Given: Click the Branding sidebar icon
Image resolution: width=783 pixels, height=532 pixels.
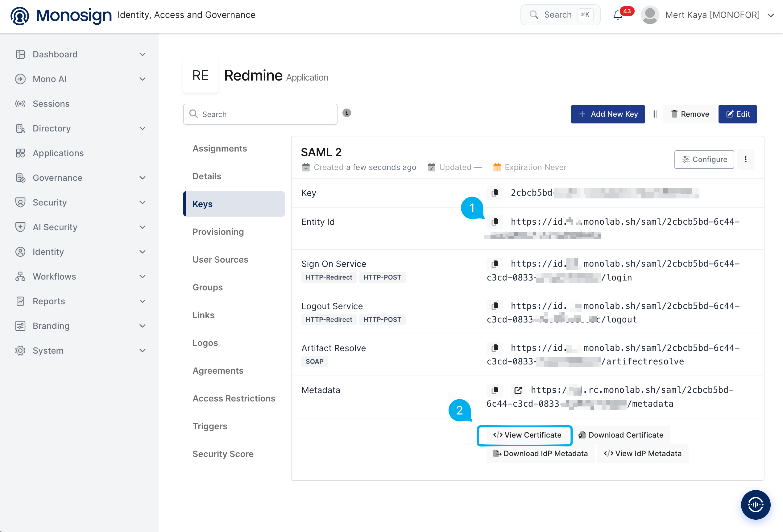Looking at the screenshot, I should coord(20,326).
